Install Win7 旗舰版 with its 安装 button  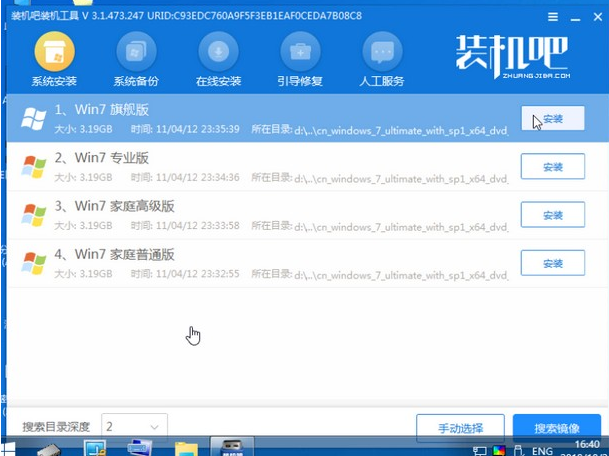553,118
